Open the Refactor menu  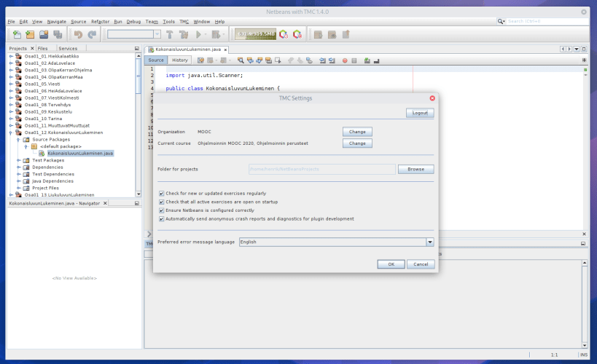(100, 22)
